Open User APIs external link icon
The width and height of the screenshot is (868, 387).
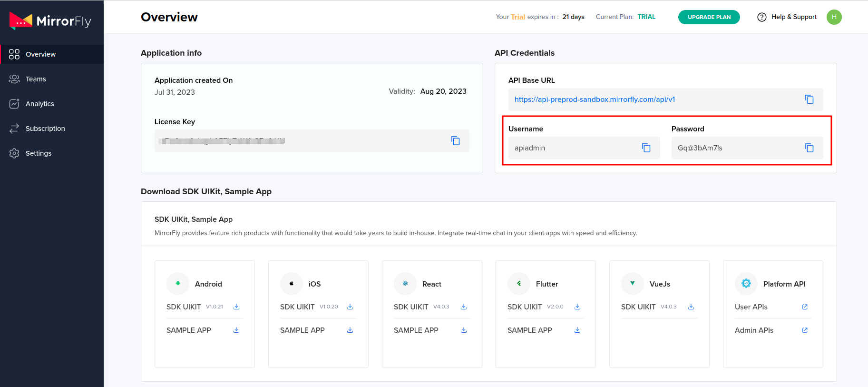(x=805, y=307)
